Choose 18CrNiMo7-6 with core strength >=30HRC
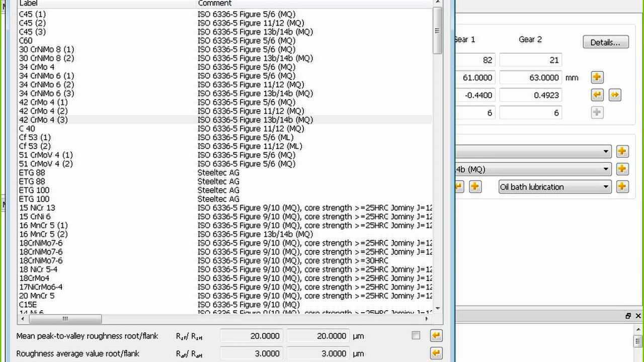The height and width of the screenshot is (362, 644). tap(41, 260)
